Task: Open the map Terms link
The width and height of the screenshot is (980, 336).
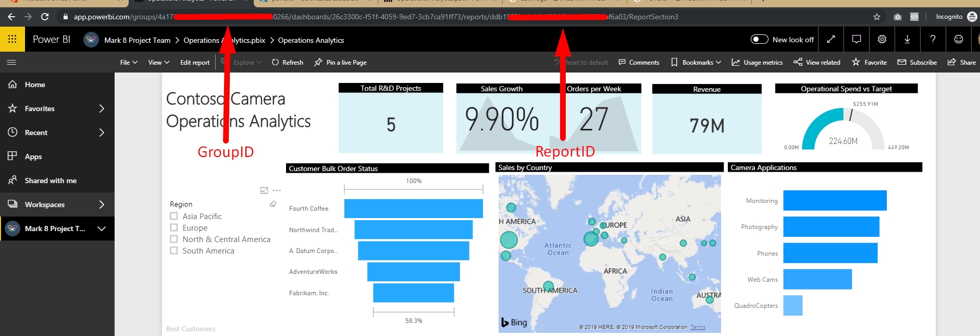Action: pos(698,327)
